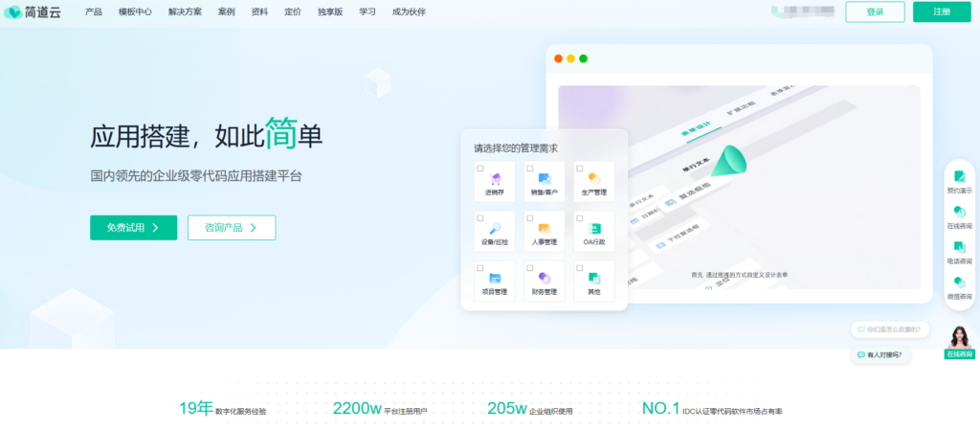
Task: Click the 其他 green grid icon
Action: pyautogui.click(x=594, y=278)
